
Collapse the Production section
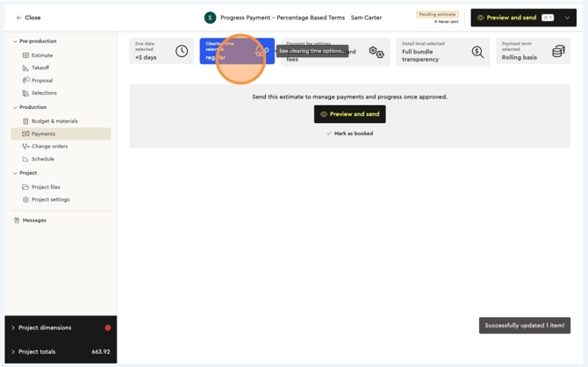point(15,107)
